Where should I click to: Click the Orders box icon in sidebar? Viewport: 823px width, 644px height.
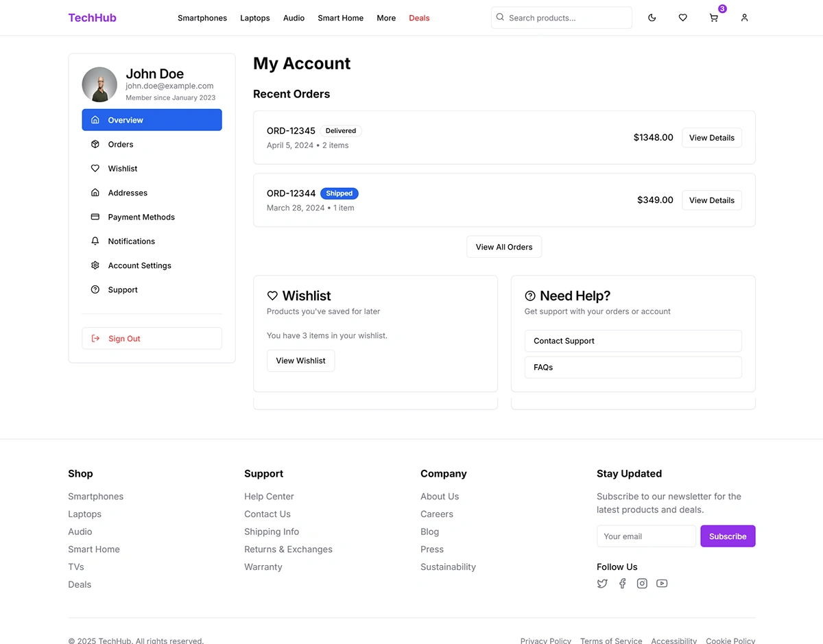(x=95, y=144)
